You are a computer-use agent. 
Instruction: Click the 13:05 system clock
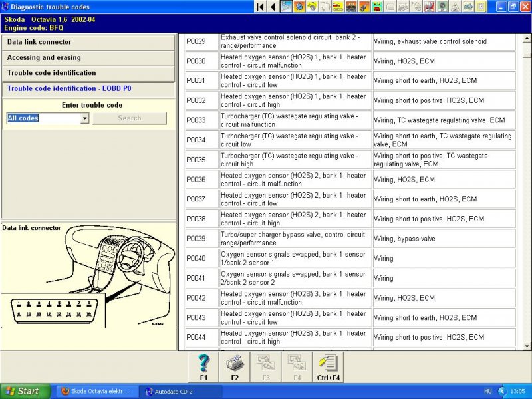coord(517,391)
